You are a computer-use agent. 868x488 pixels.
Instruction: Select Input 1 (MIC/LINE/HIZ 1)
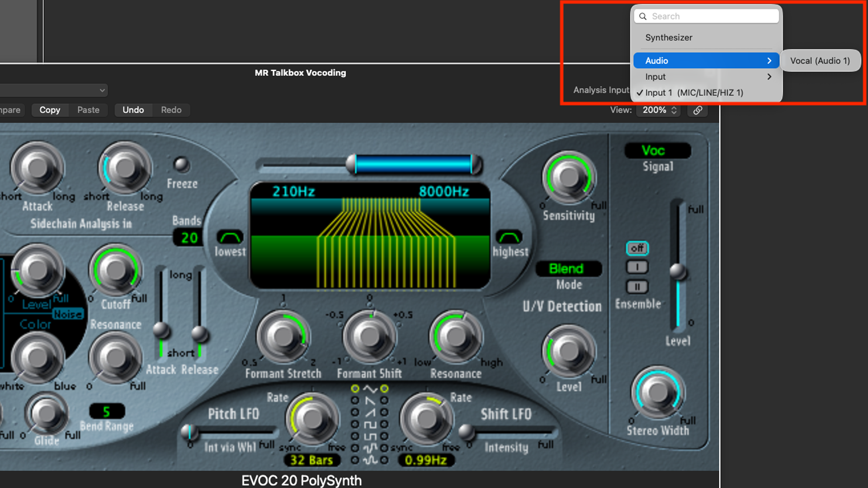706,93
